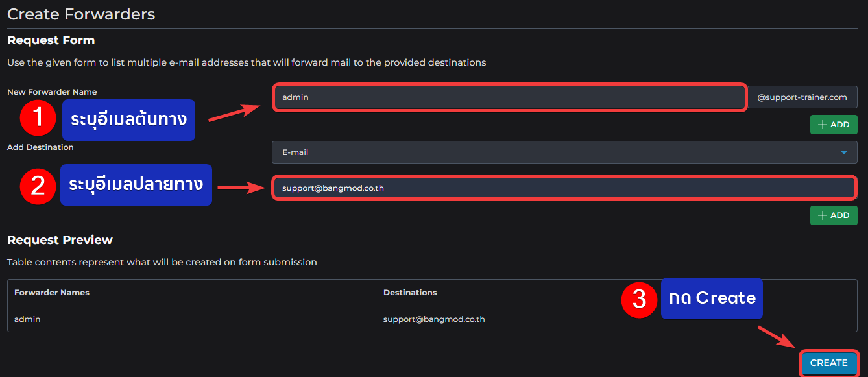
Task: Focus the New Forwarder Name field with admin
Action: pos(509,97)
